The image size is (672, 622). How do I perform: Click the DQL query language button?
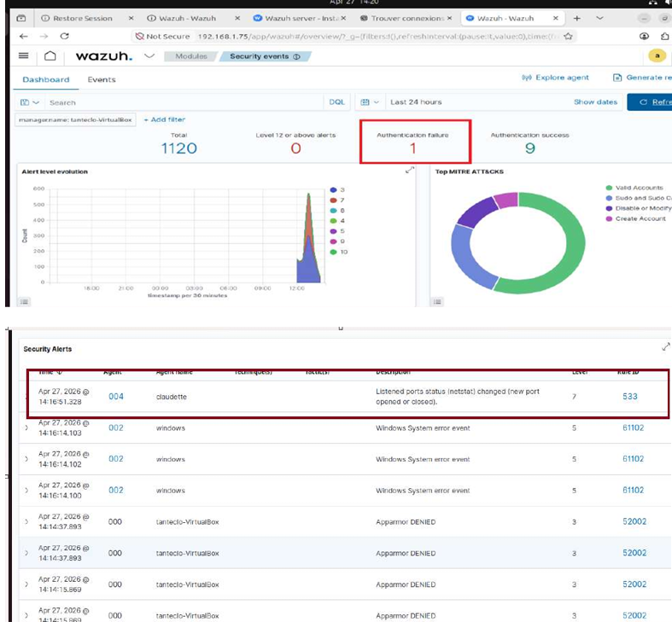tap(336, 102)
